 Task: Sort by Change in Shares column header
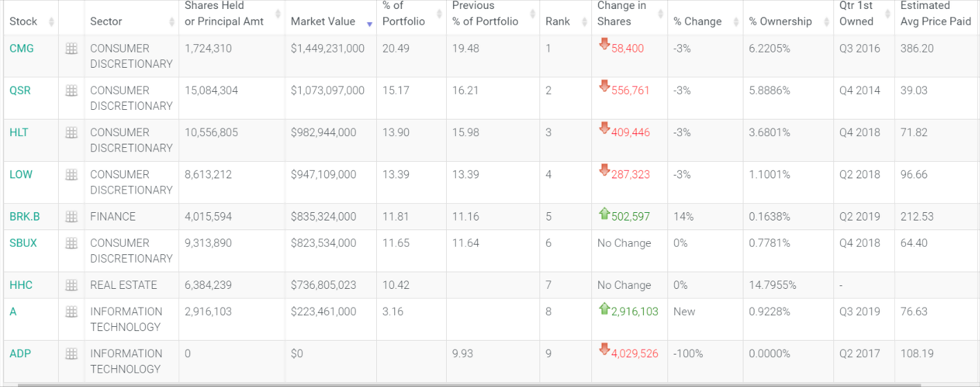621,14
